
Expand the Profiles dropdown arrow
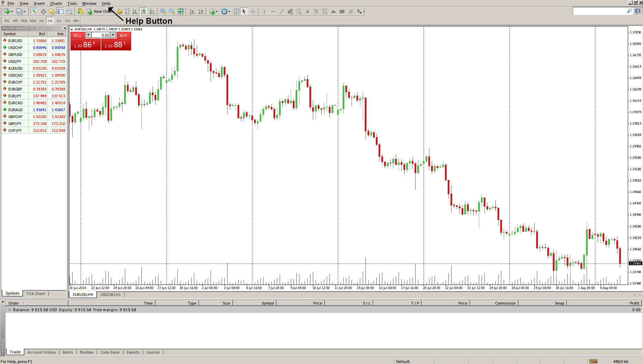24,11
